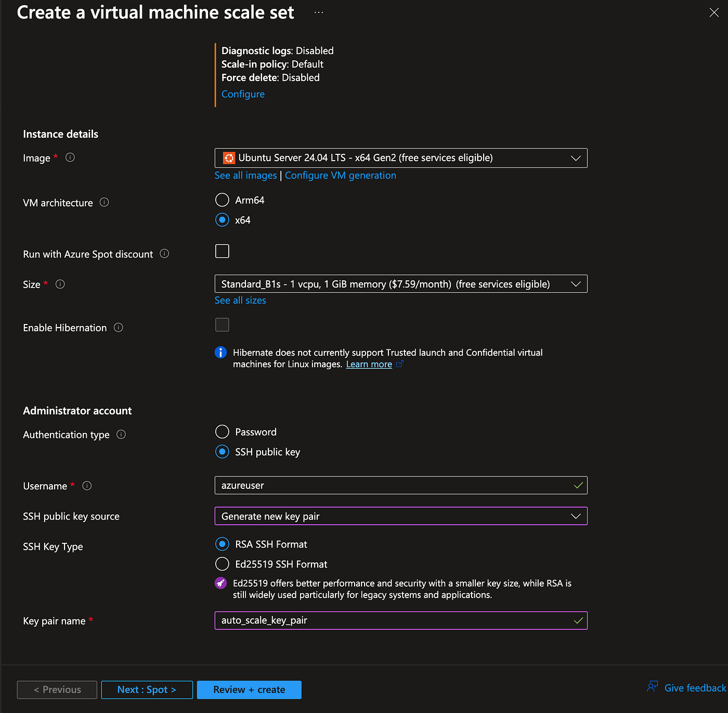Open the Image dropdown
728x713 pixels.
pos(401,158)
